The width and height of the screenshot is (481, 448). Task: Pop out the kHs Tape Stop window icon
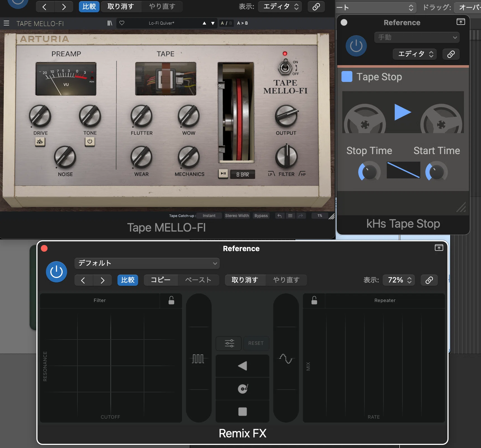(461, 22)
